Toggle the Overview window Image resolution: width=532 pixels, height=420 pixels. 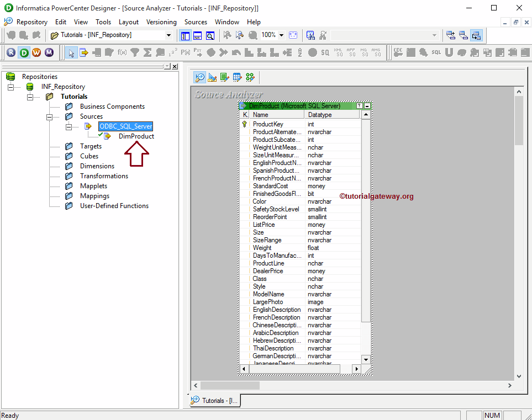pos(210,35)
